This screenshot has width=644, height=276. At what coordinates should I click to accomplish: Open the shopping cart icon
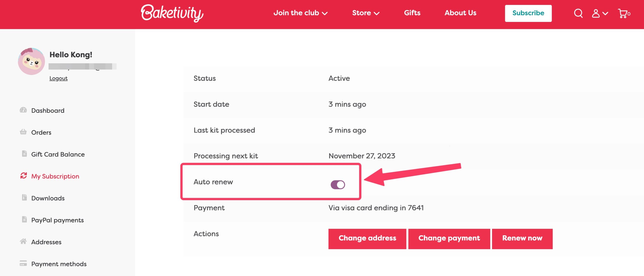click(x=623, y=13)
